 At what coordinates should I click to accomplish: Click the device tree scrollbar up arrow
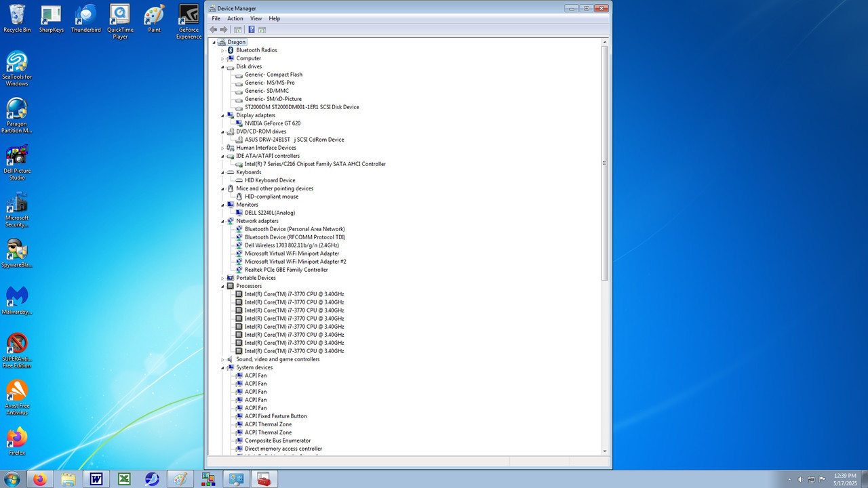click(605, 42)
